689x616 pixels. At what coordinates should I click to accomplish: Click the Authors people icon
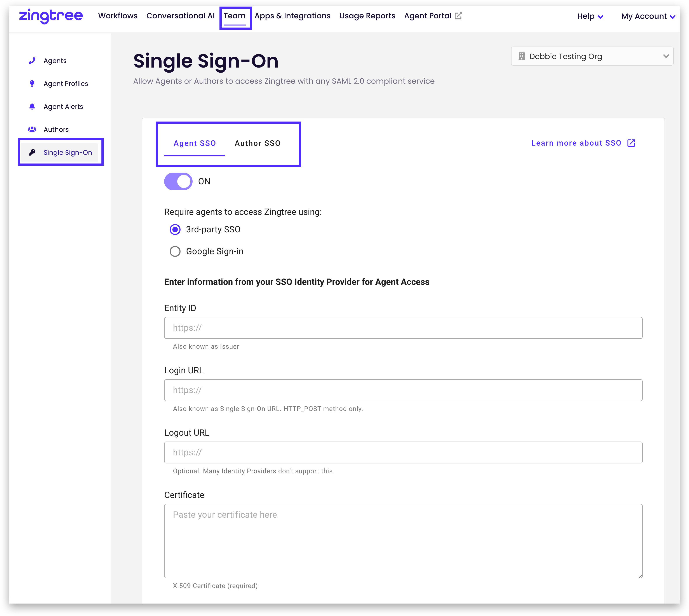[x=32, y=129]
